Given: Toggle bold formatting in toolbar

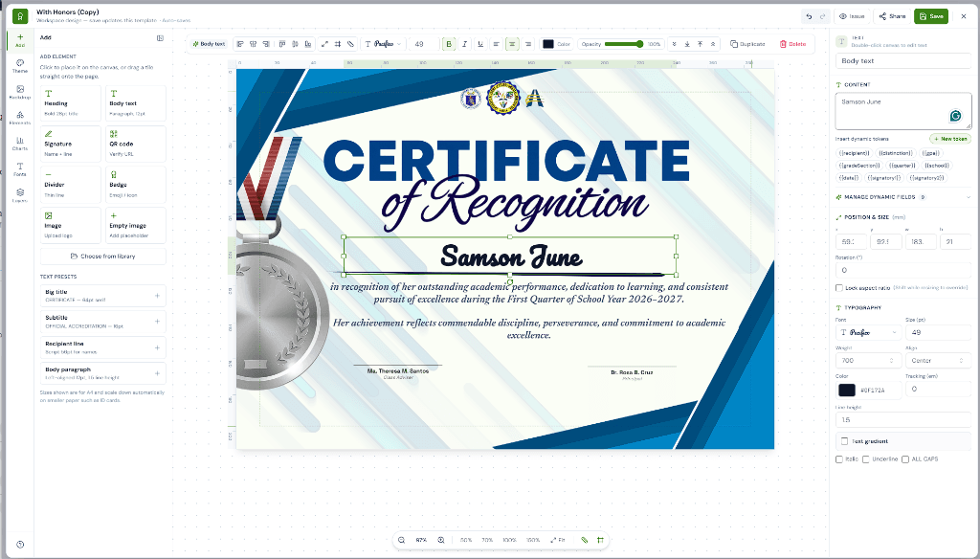Looking at the screenshot, I should click(449, 44).
